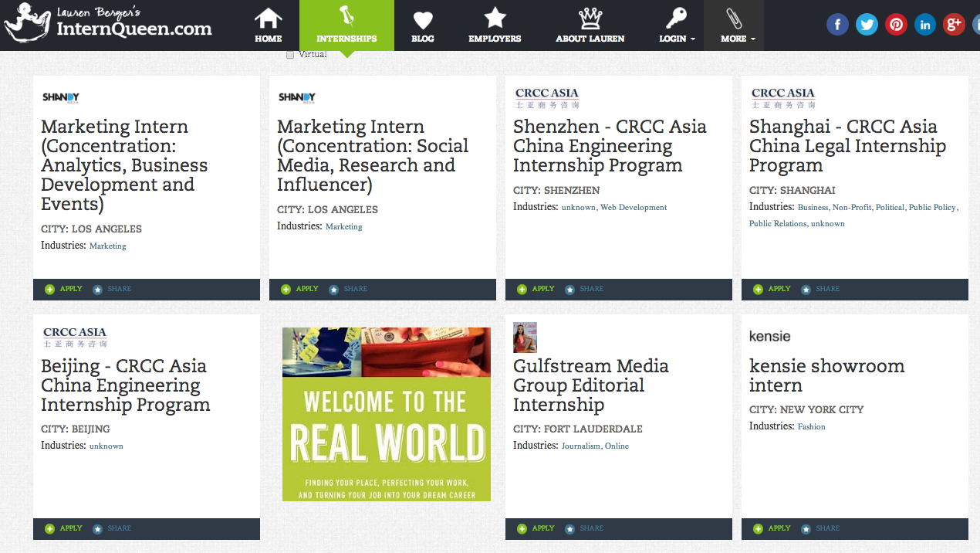Click the Pinterest icon in header
Image resolution: width=980 pixels, height=553 pixels.
tap(896, 25)
